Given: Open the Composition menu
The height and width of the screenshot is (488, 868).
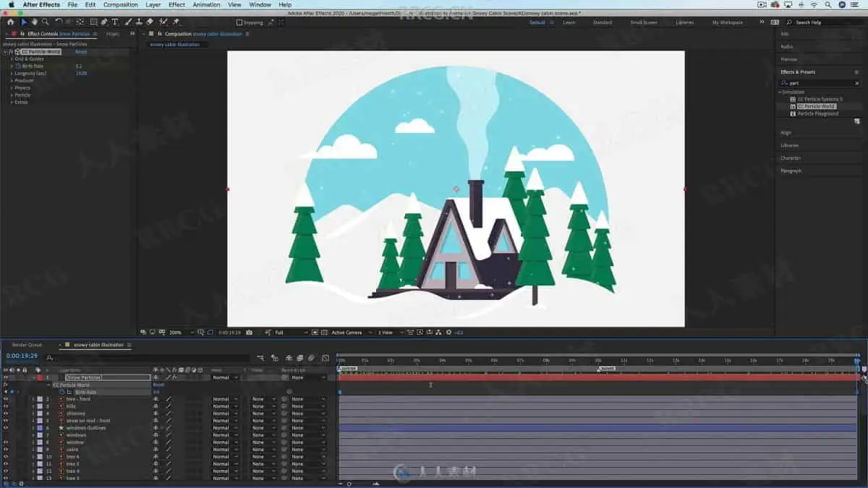Looking at the screenshot, I should point(120,4).
